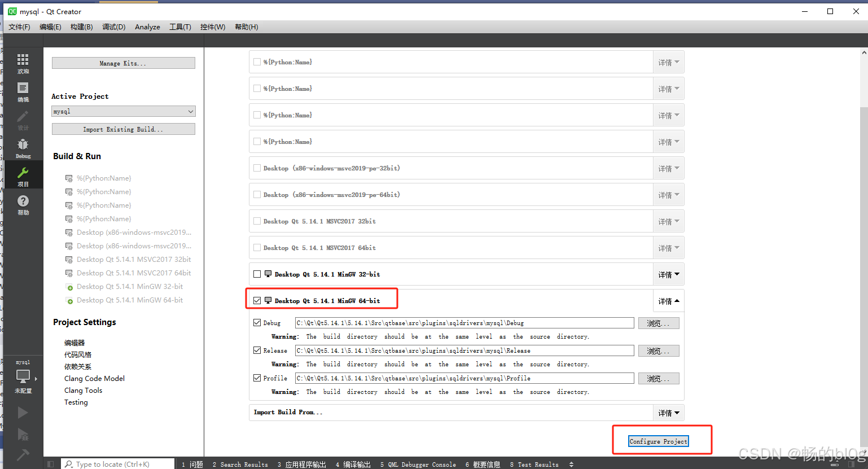Open the 文件(F) menu
868x469 pixels.
click(x=19, y=27)
